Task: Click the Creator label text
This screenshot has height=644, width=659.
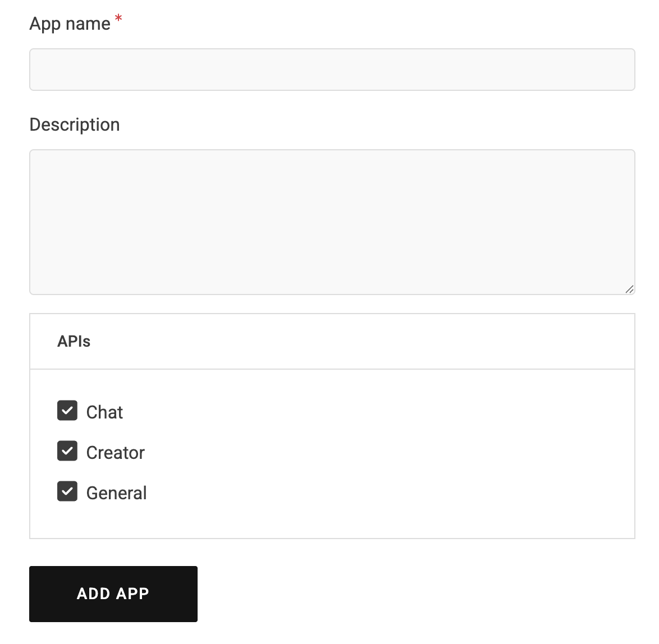Action: point(115,453)
